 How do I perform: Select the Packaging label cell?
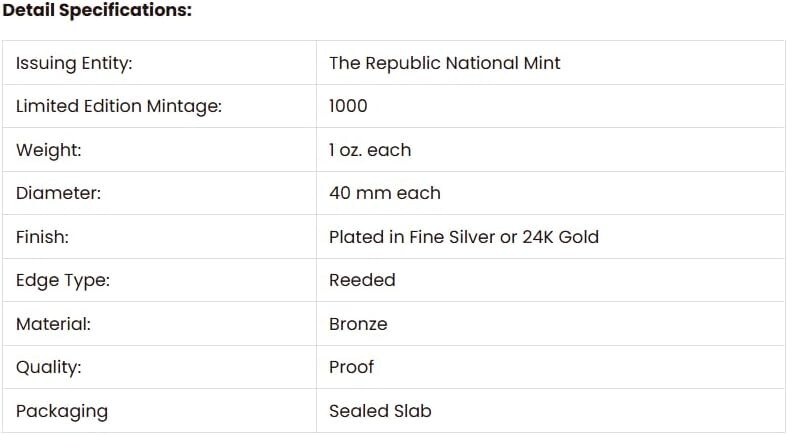point(159,410)
